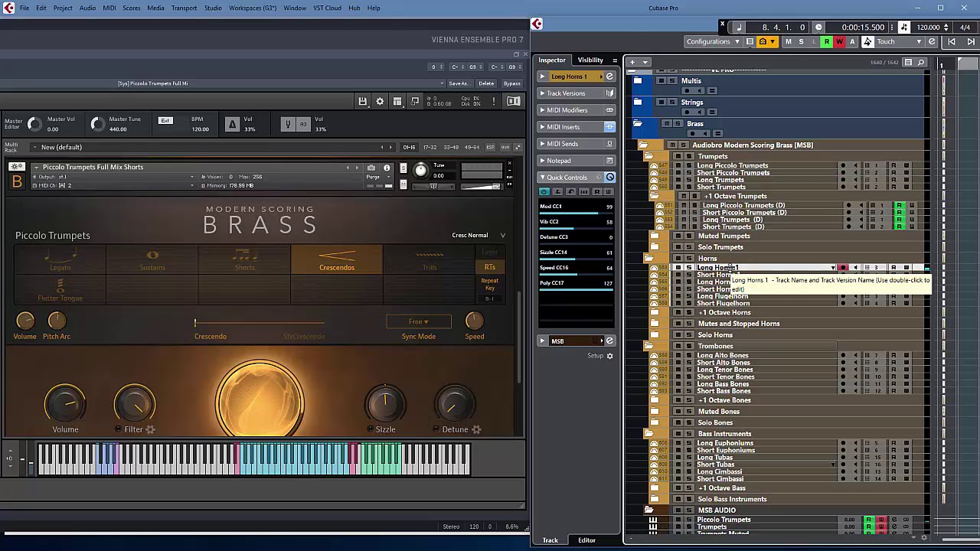
Task: Take instrument snapshot with camera icon
Action: (371, 168)
